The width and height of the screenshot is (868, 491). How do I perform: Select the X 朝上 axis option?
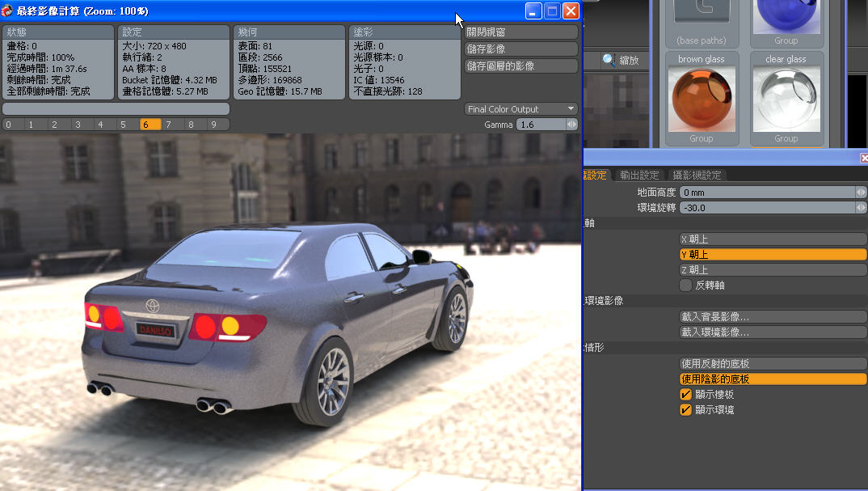(773, 239)
